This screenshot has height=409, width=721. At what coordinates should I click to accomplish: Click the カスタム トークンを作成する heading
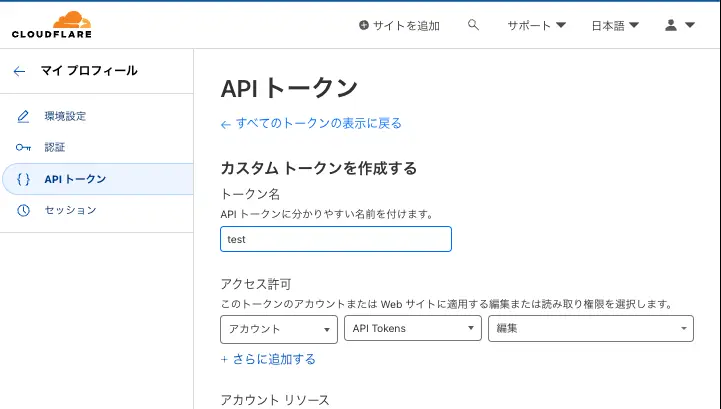pyautogui.click(x=319, y=168)
